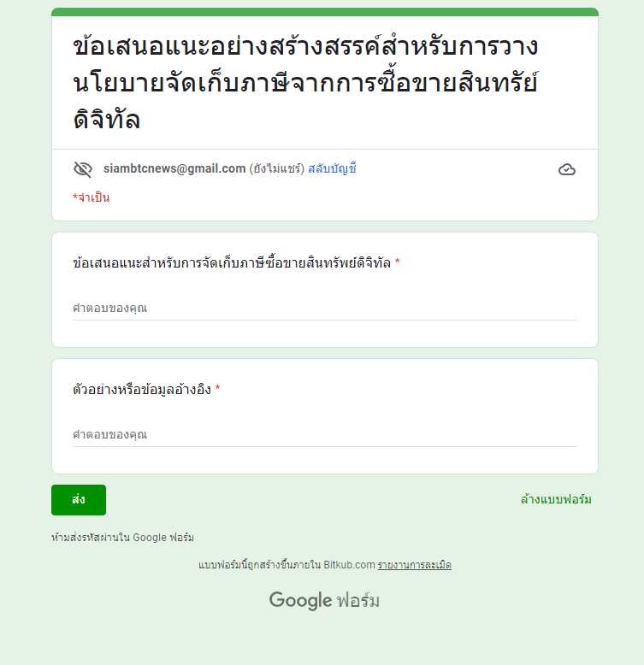
Task: Click the cloud draft-saved icon
Action: pyautogui.click(x=567, y=169)
